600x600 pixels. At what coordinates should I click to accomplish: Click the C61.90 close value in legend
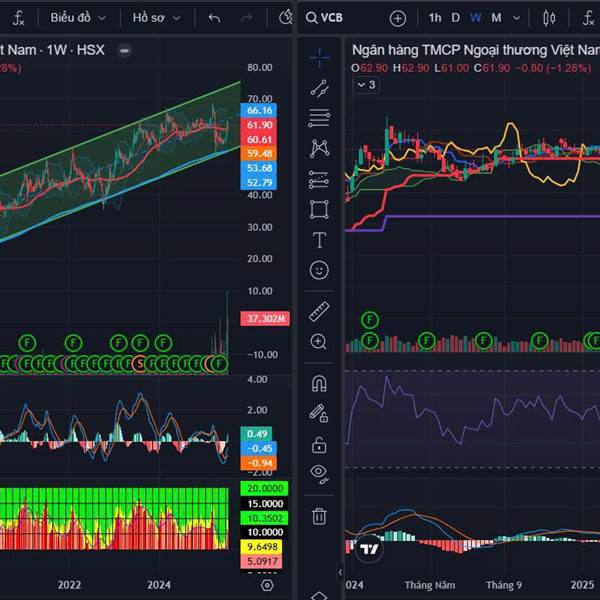point(492,68)
